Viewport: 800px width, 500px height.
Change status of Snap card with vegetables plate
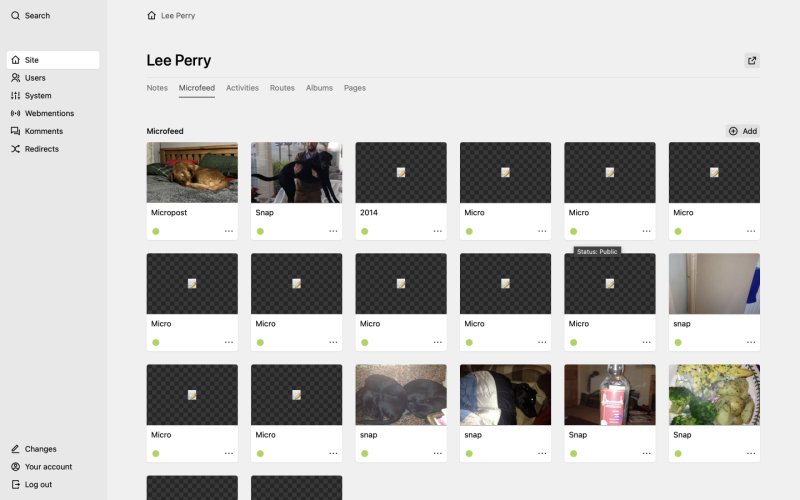tap(678, 454)
